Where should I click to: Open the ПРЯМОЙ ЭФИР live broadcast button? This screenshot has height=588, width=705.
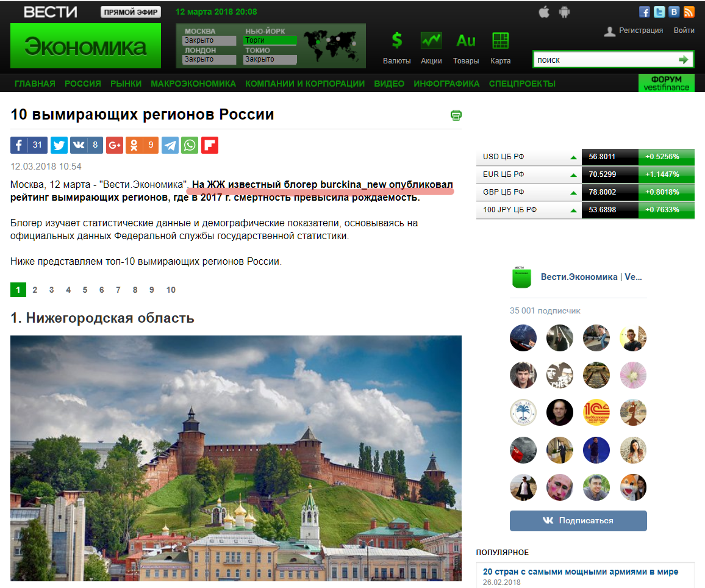click(x=131, y=12)
